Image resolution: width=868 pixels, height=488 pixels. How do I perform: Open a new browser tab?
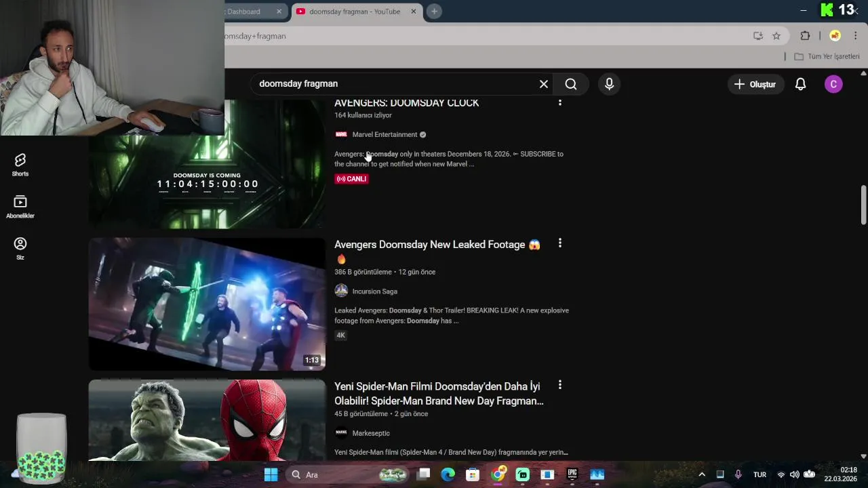pyautogui.click(x=434, y=12)
